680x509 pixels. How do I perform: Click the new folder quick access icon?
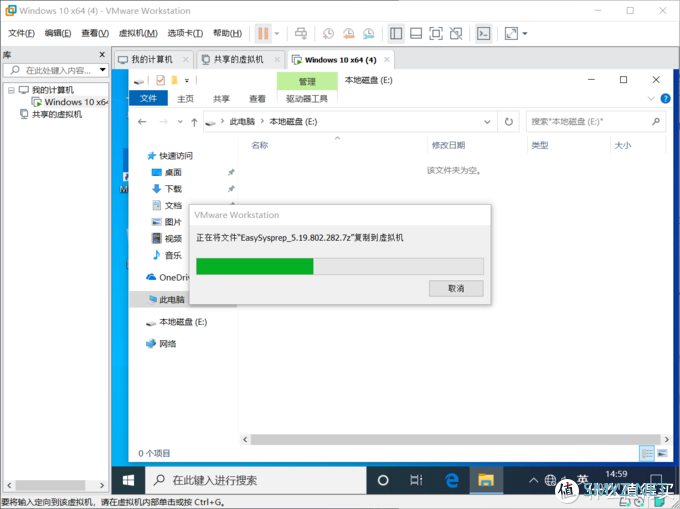174,80
